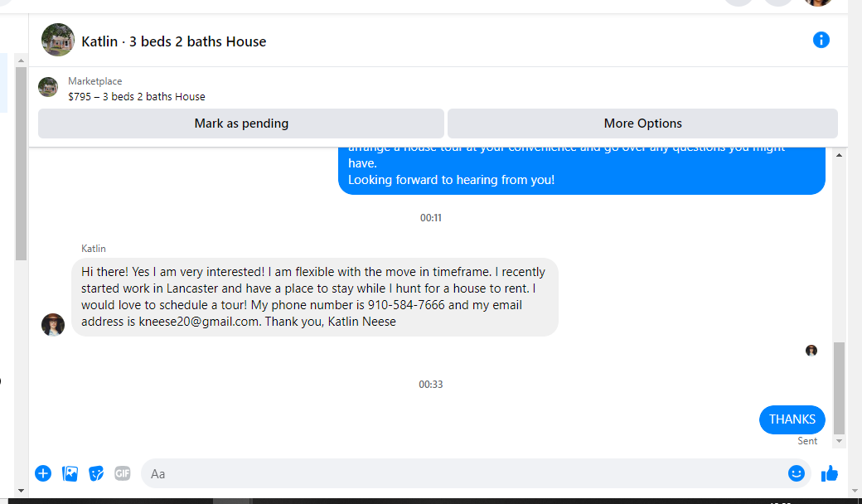Attach a photo using the image icon
Viewport: 862px width, 504px height.
(70, 473)
